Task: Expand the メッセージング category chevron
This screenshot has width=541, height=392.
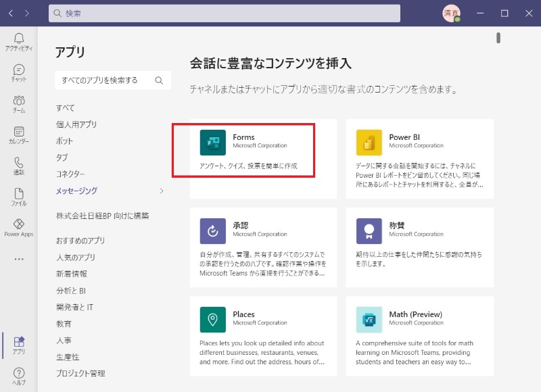Action: pos(162,191)
